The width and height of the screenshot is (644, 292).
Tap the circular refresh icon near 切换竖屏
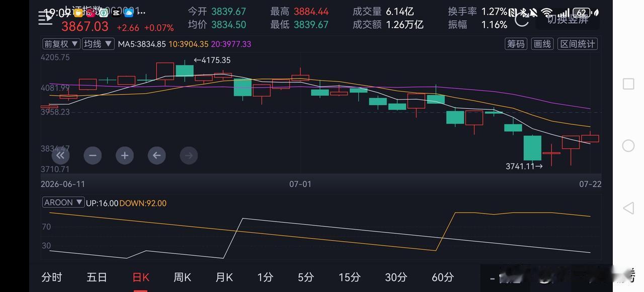[x=522, y=20]
